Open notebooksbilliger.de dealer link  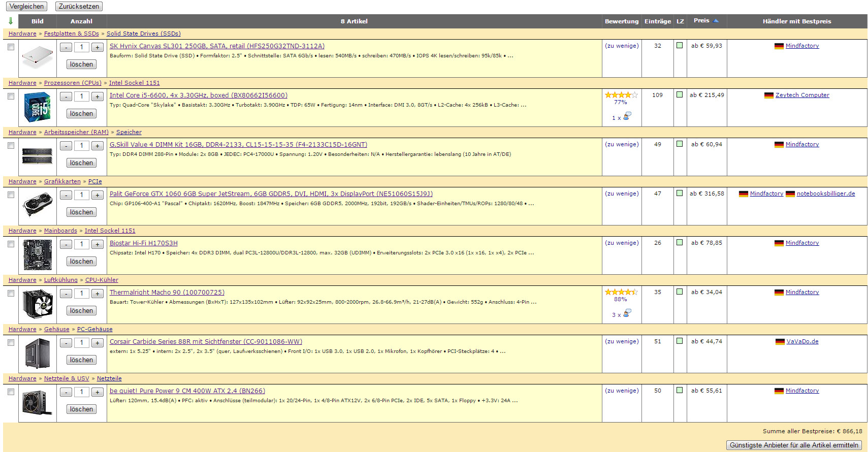(826, 193)
